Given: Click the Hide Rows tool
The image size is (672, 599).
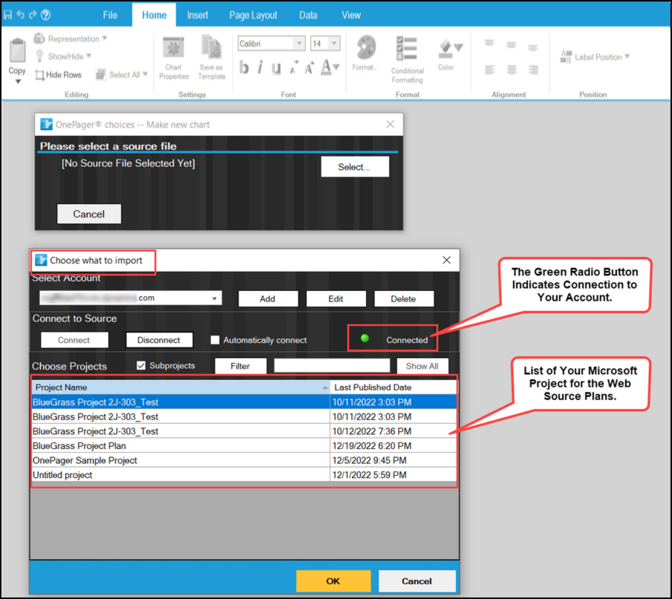Looking at the screenshot, I should [58, 75].
